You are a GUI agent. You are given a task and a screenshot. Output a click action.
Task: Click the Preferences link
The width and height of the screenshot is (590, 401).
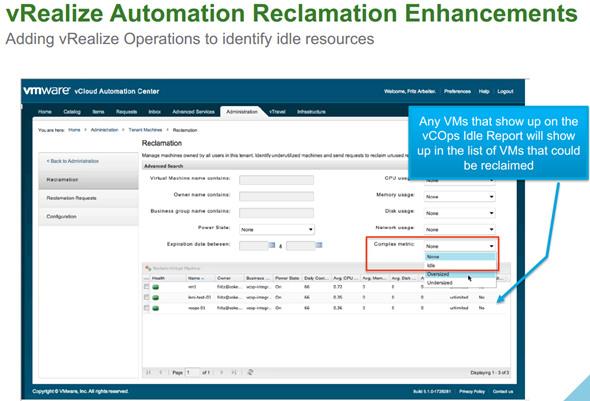[x=457, y=91]
